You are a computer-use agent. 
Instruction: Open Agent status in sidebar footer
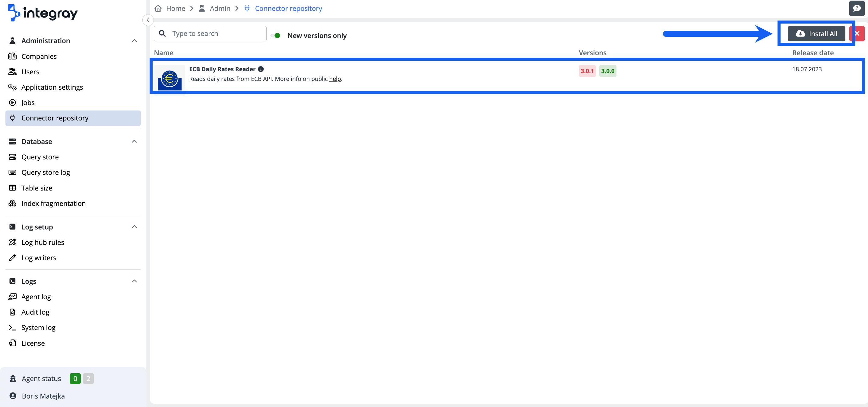click(x=41, y=378)
